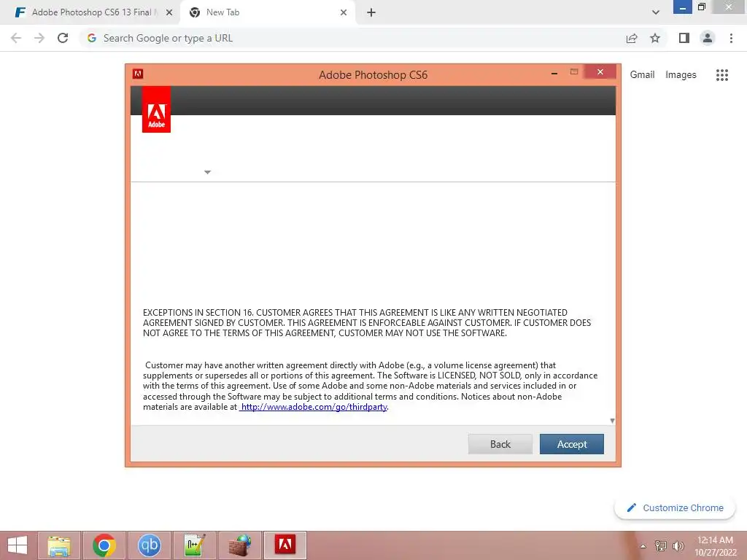Viewport: 747px width, 560px height.
Task: Close the New Tab browser tab
Action: pyautogui.click(x=344, y=12)
